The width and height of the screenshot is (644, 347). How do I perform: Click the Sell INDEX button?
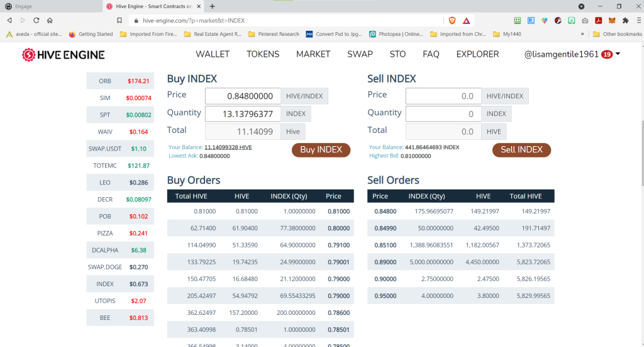click(x=521, y=150)
